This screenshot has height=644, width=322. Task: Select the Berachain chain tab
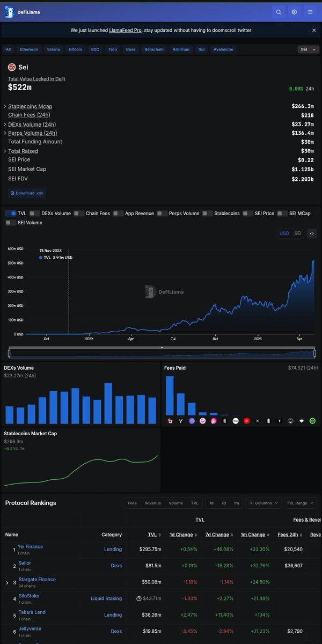click(154, 49)
